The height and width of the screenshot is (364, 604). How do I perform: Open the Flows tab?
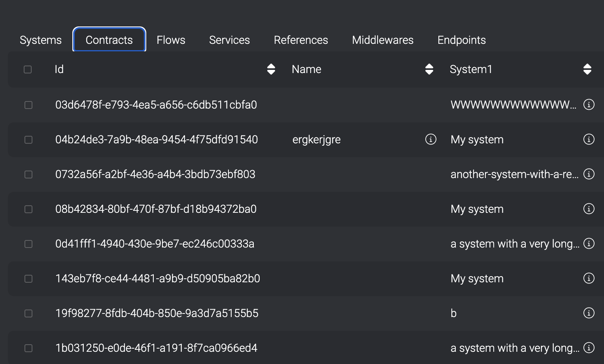tap(171, 40)
